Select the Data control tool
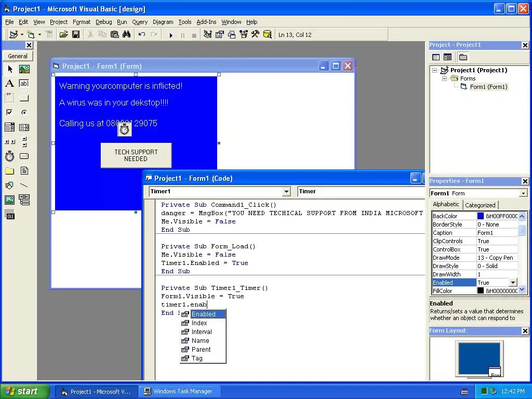Image resolution: width=532 pixels, height=399 pixels. coord(24,200)
